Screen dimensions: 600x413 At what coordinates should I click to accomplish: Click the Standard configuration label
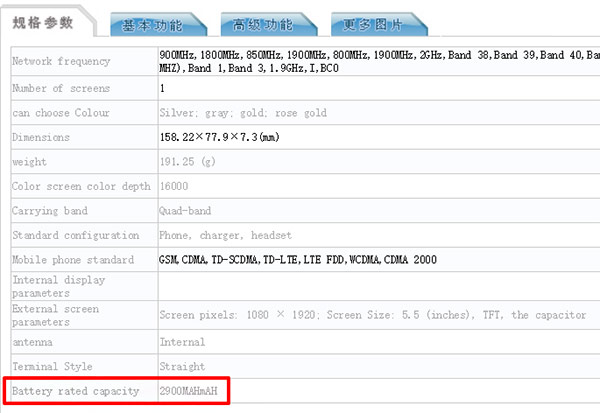[76, 235]
